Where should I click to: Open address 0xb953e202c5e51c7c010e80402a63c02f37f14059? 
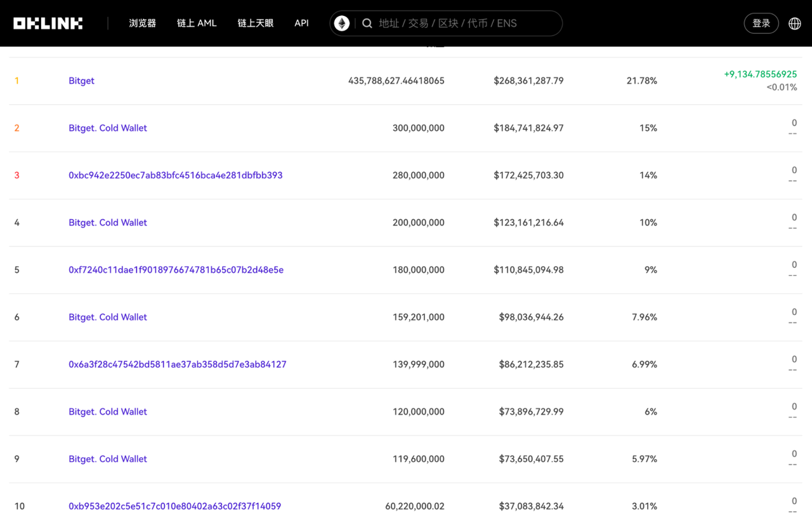[x=174, y=507]
